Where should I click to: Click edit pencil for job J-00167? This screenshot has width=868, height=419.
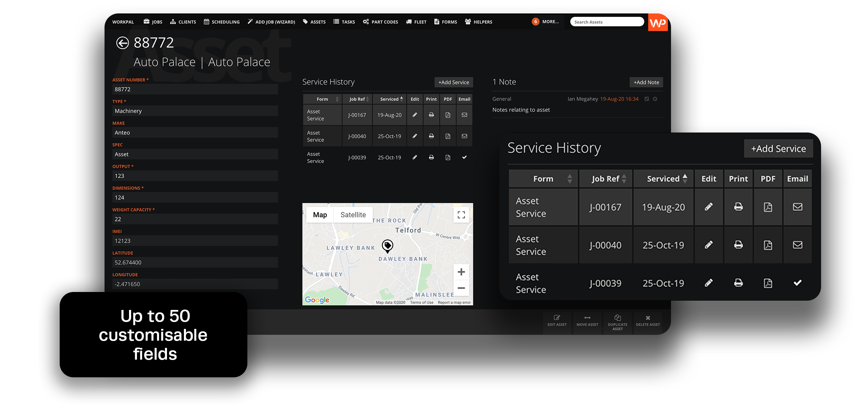click(415, 115)
